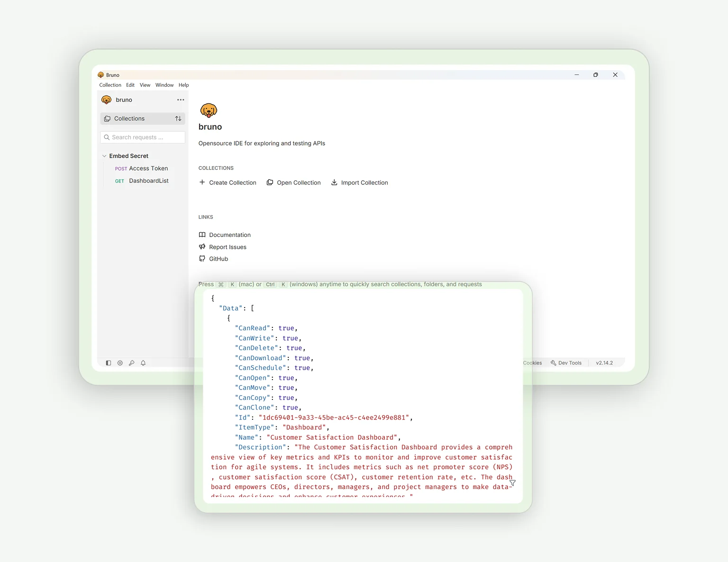Viewport: 728px width, 562px height.
Task: Click the version v2.14.2 label
Action: [x=604, y=363]
